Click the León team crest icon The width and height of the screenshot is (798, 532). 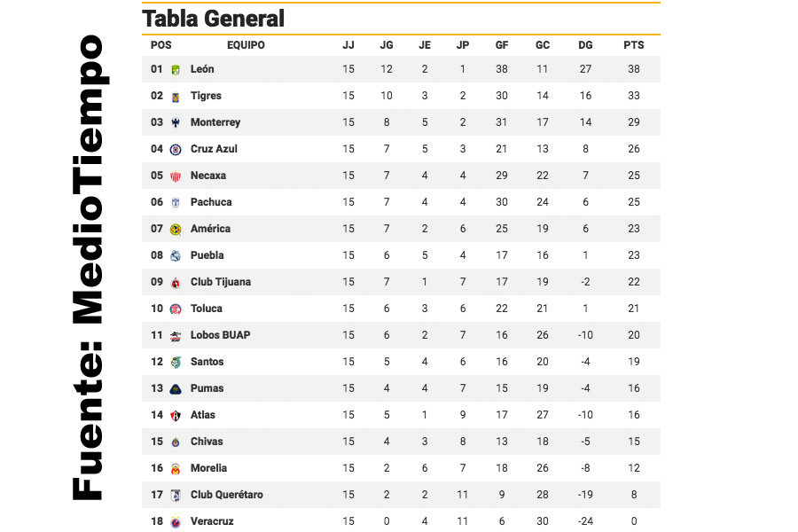pyautogui.click(x=176, y=70)
